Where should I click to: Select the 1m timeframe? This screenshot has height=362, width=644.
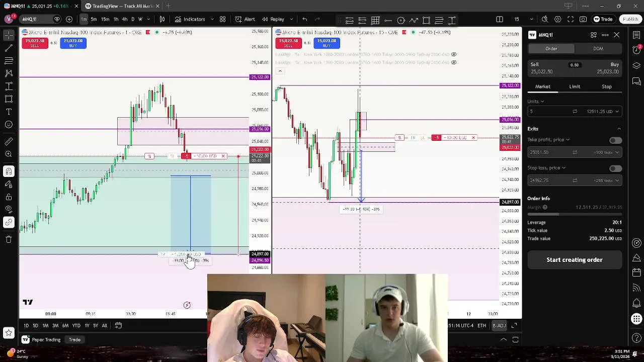[x=84, y=19]
